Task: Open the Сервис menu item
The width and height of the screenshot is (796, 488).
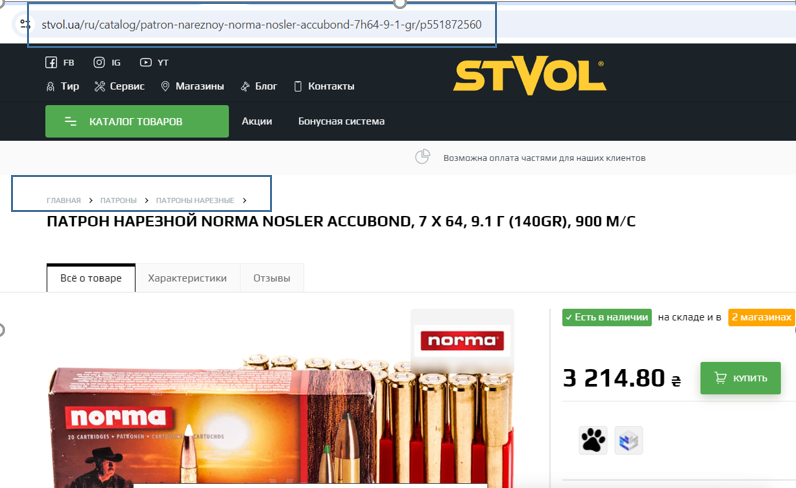Action: pyautogui.click(x=120, y=87)
